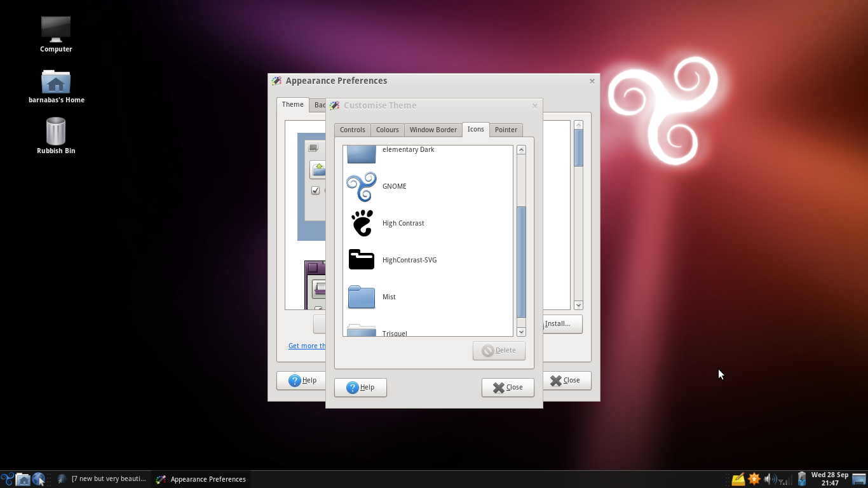The image size is (868, 488).
Task: Click the icon list scrollbar thumb
Action: click(521, 262)
